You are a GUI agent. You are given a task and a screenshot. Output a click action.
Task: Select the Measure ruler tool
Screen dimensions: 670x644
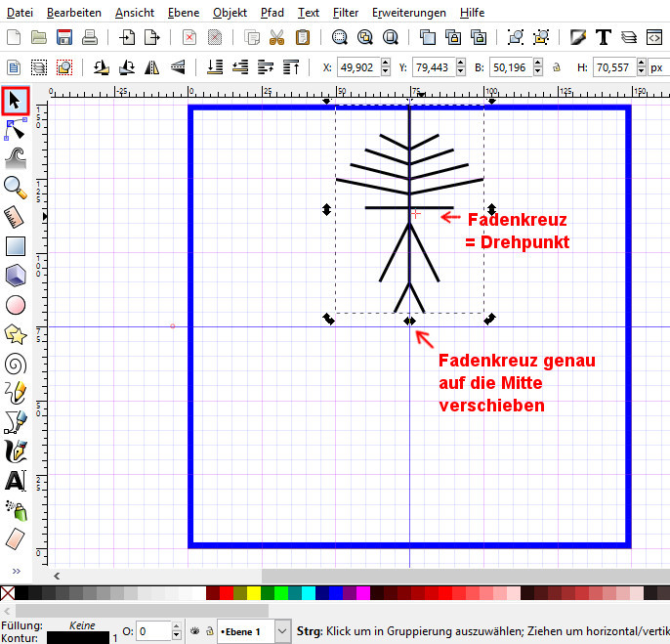(x=16, y=217)
